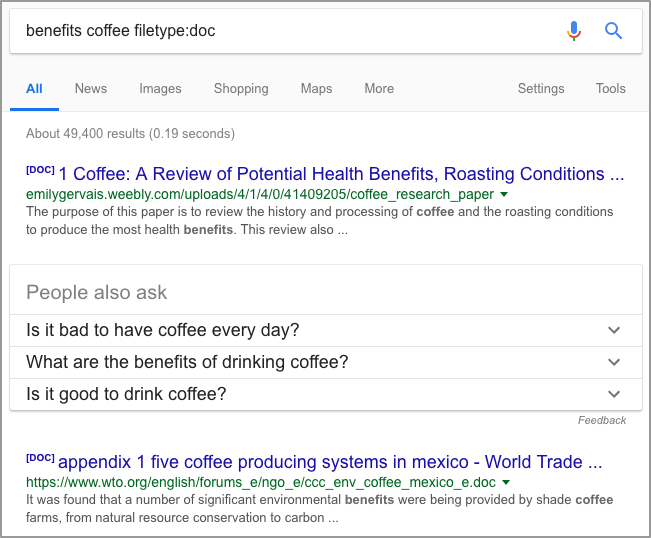Open search Tools
Image resolution: width=651 pixels, height=538 pixels.
click(611, 88)
